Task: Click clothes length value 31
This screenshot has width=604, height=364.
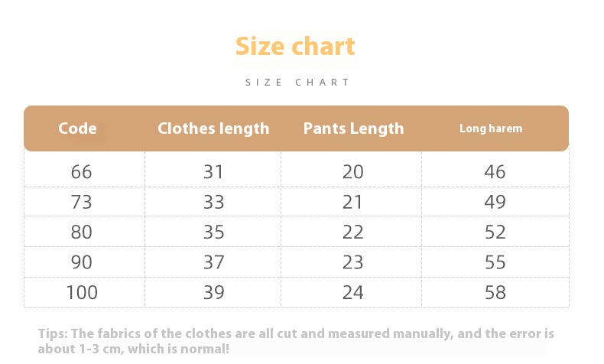Action: click(x=213, y=172)
